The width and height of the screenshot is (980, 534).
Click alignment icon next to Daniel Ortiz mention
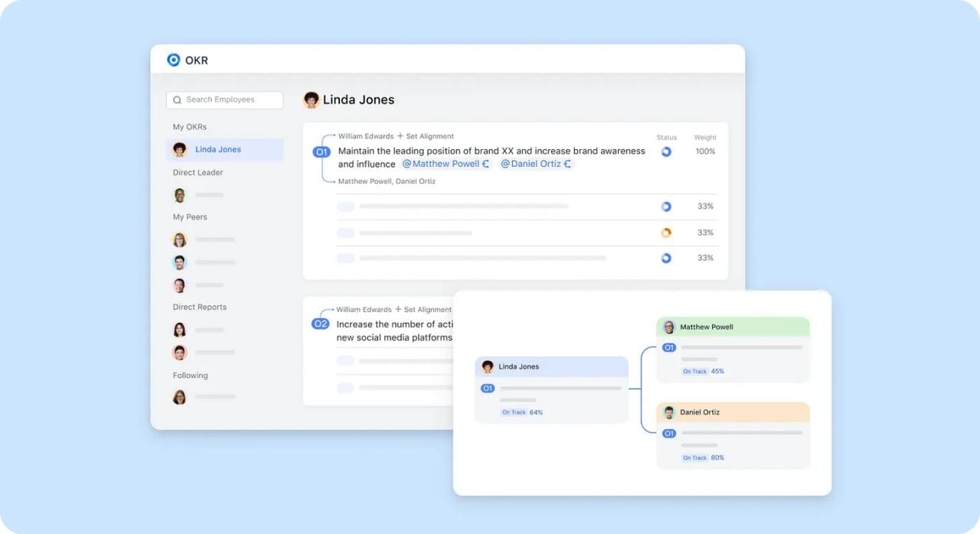tap(567, 164)
